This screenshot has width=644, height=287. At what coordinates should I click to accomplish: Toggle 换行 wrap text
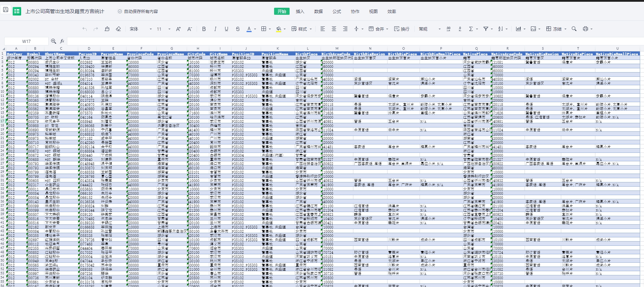[402, 29]
